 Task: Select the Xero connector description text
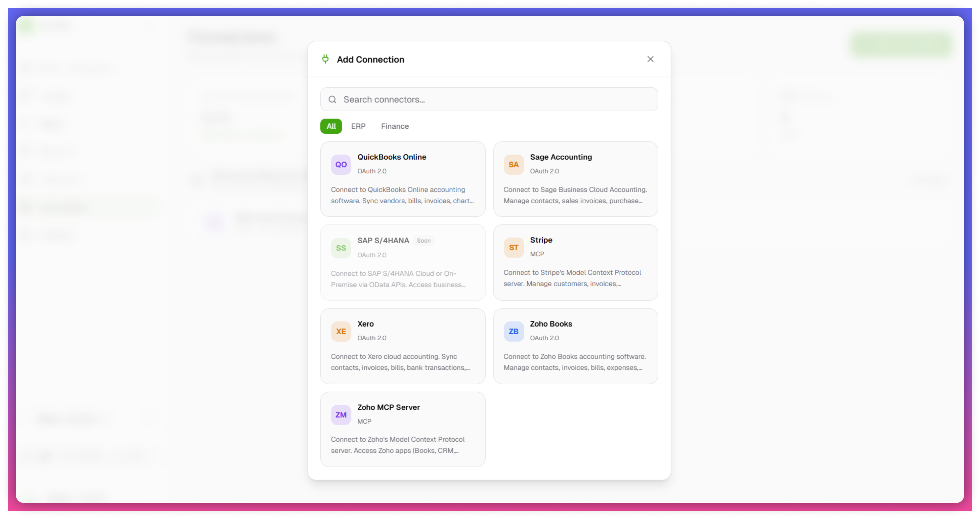pyautogui.click(x=400, y=362)
